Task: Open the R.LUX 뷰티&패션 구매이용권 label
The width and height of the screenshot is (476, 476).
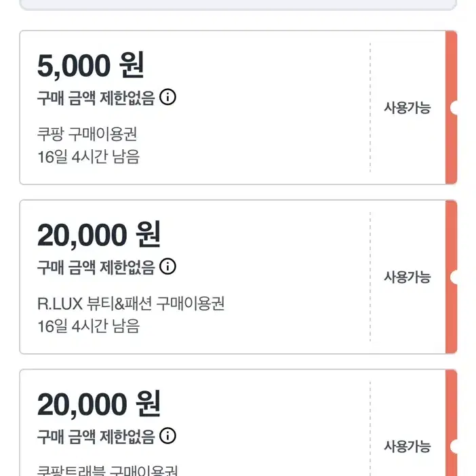Action: (131, 303)
